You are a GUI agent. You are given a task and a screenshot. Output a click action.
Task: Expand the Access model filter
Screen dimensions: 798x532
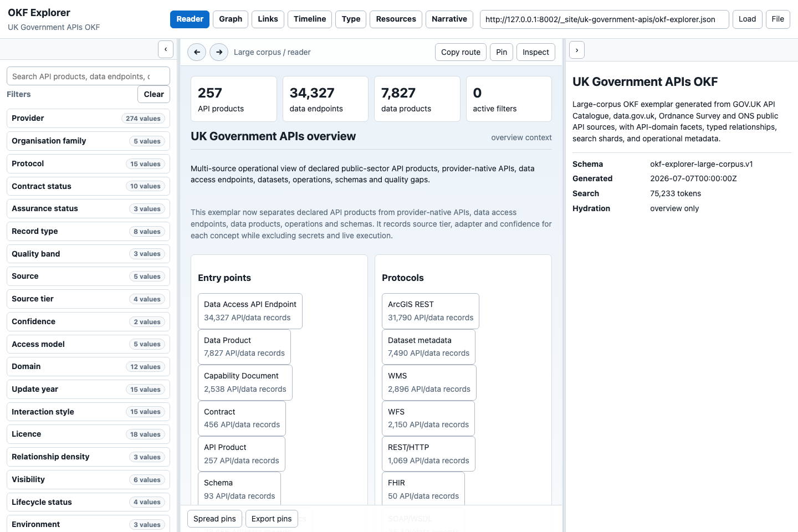tap(88, 344)
